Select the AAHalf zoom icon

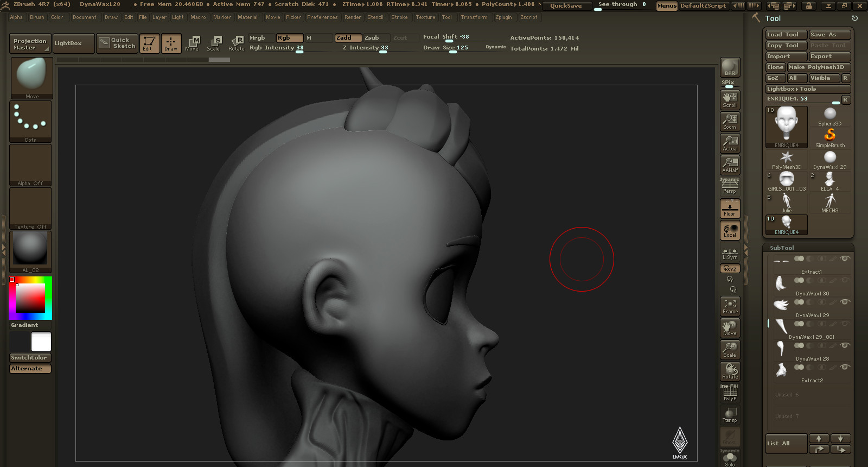730,165
